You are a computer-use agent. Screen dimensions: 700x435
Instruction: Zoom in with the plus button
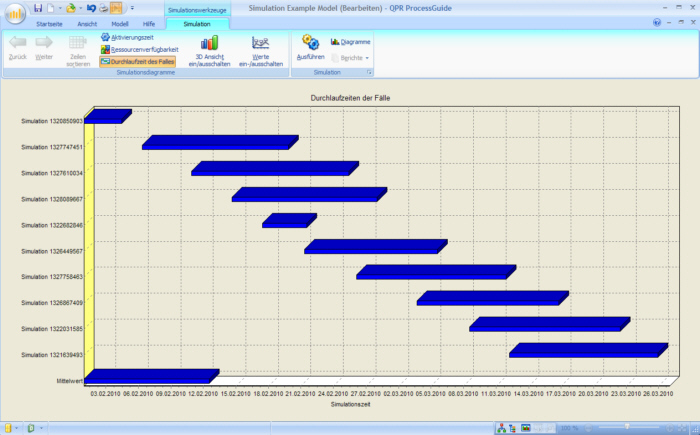pos(670,428)
